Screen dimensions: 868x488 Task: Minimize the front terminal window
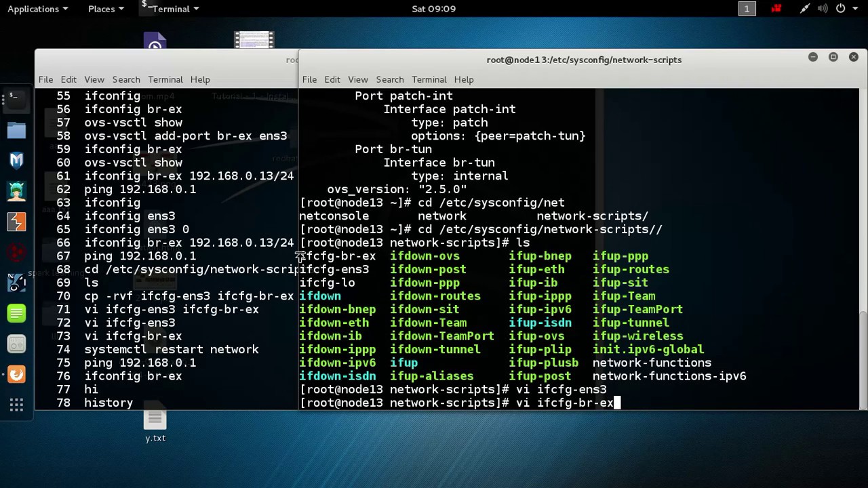click(813, 57)
